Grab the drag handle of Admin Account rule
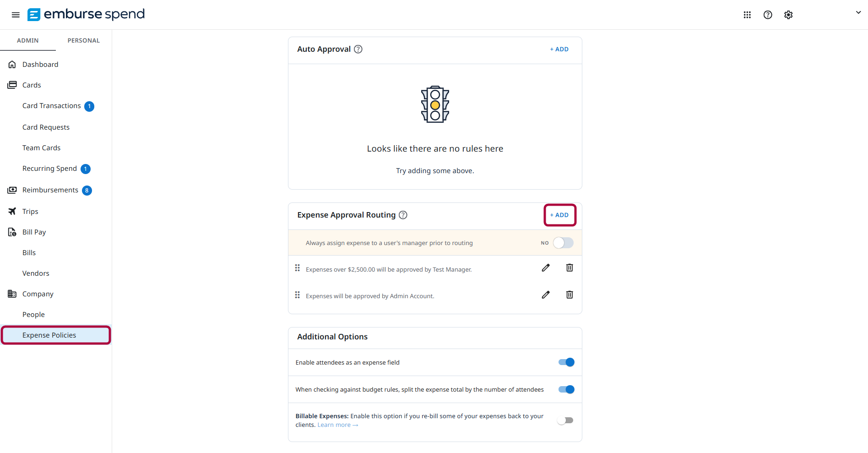Screen dimensions: 868x453 (297, 295)
